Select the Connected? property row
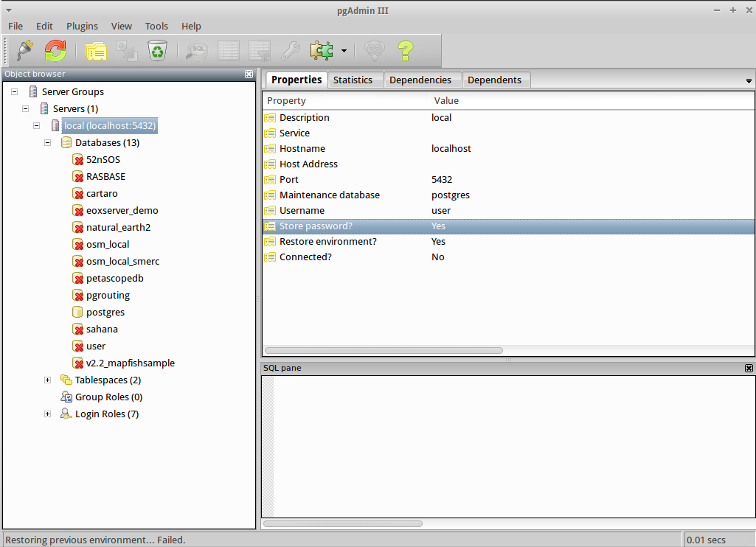Viewport: 756px width, 547px height. pyautogui.click(x=508, y=257)
